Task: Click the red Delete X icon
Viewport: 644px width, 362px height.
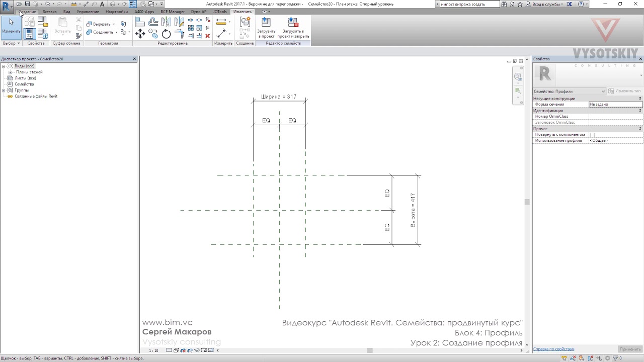Action: point(207,36)
